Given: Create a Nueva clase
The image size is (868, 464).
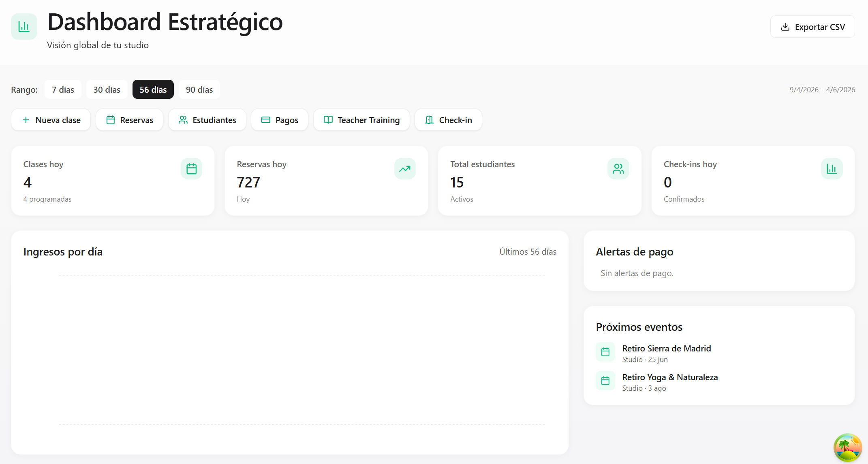Looking at the screenshot, I should pyautogui.click(x=51, y=120).
